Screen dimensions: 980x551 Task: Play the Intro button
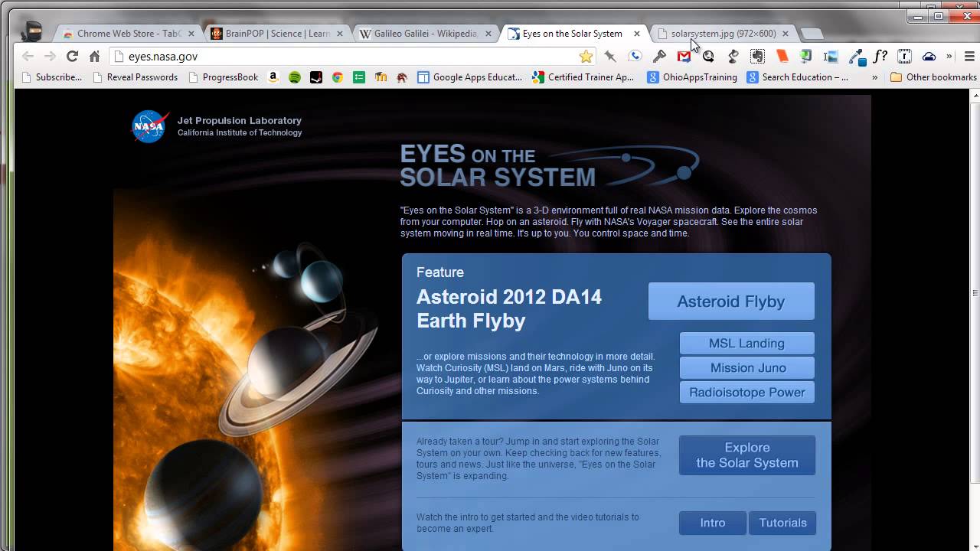(712, 523)
